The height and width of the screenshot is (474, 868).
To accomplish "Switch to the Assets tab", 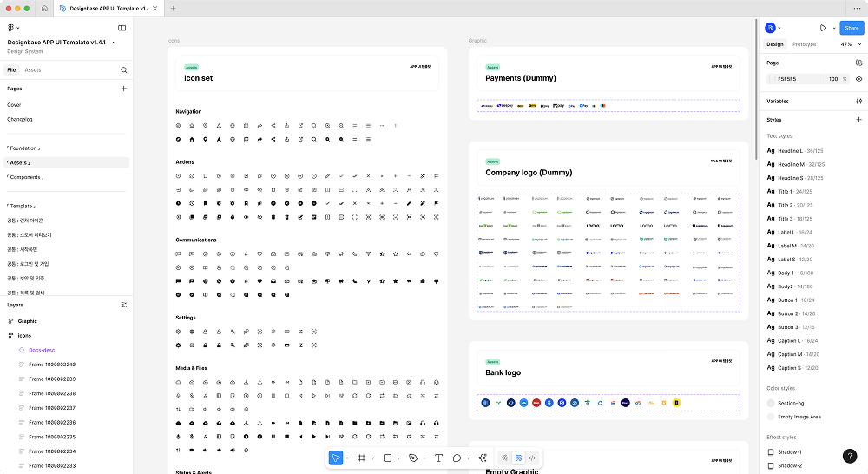I will click(x=33, y=69).
